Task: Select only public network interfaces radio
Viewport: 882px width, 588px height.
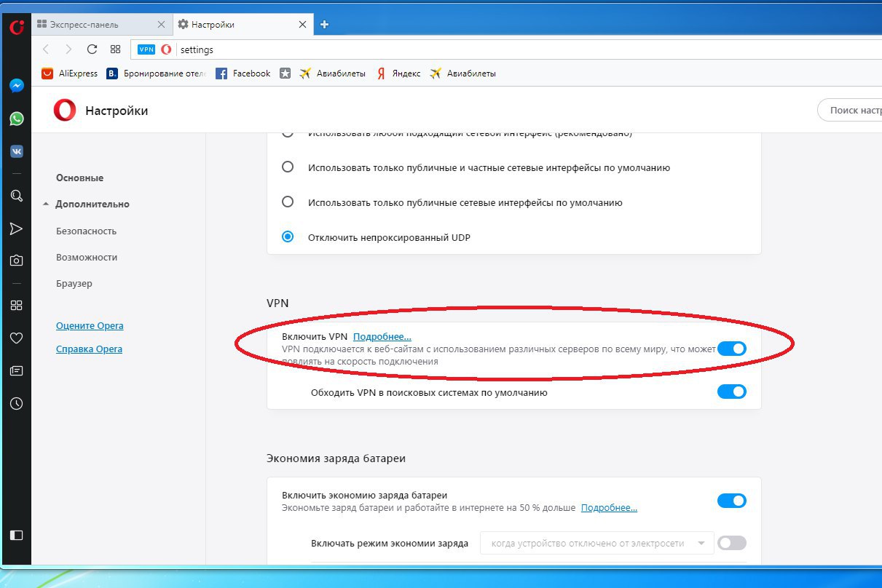Action: [x=288, y=202]
